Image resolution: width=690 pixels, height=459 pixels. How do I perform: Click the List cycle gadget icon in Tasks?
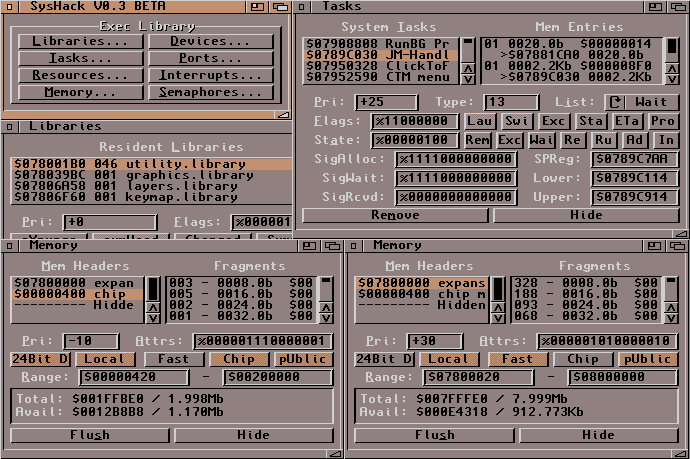[616, 101]
